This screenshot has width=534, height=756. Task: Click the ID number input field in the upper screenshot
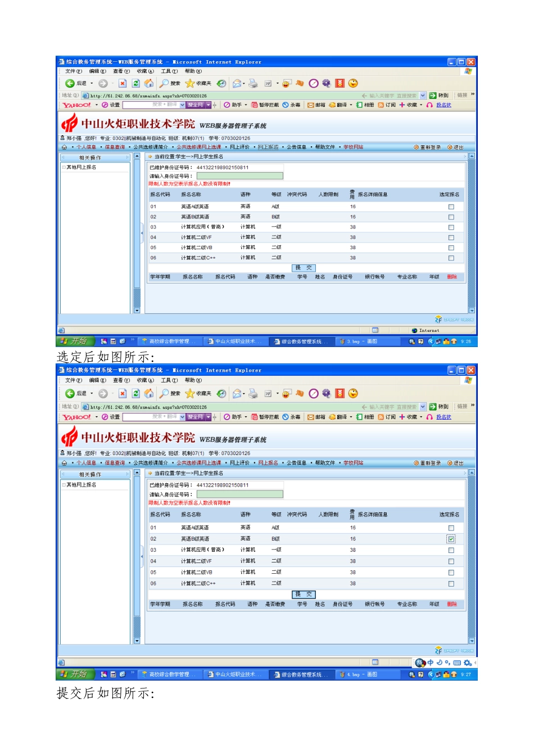pos(239,176)
